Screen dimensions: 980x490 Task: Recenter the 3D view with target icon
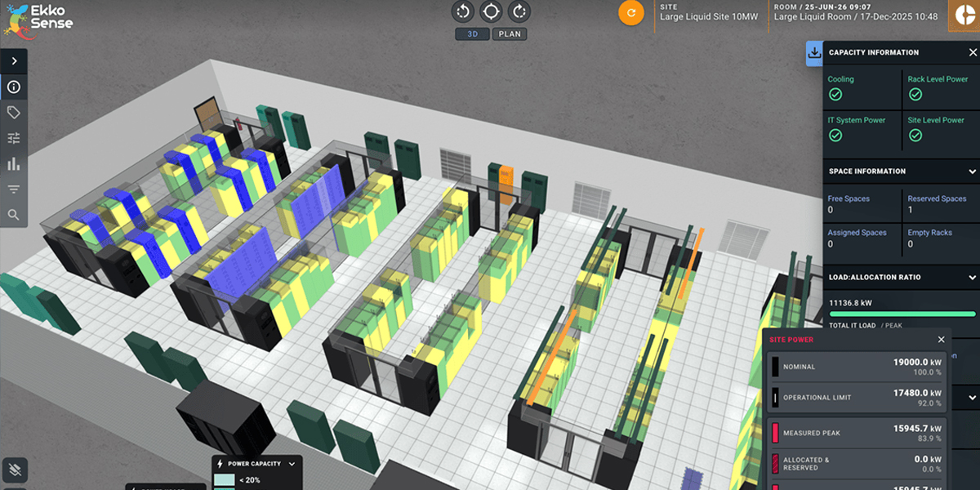pos(491,11)
